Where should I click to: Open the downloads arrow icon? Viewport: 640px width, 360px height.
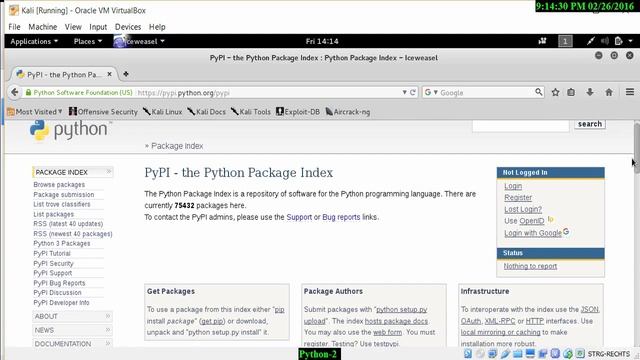tap(590, 92)
